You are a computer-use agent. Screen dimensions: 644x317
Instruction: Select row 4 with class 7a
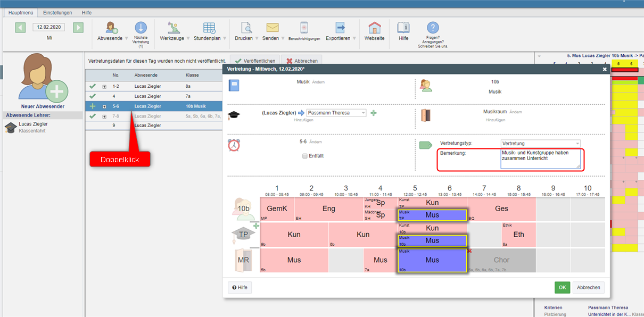pyautogui.click(x=154, y=96)
